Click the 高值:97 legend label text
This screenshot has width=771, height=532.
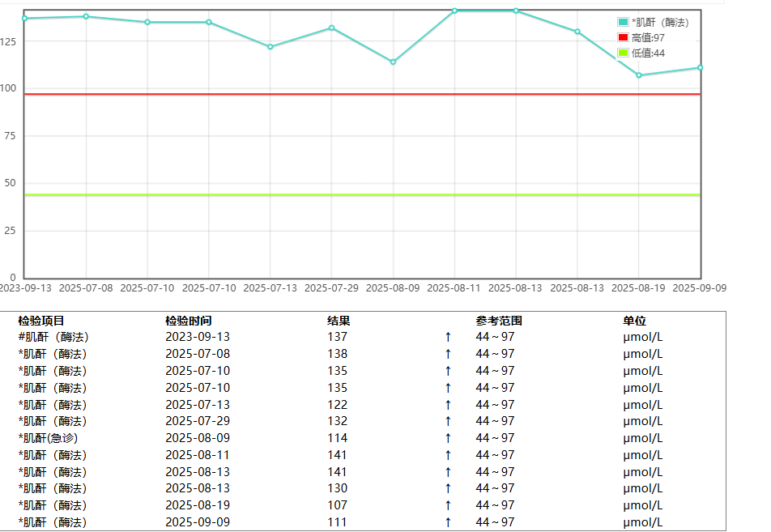(648, 37)
